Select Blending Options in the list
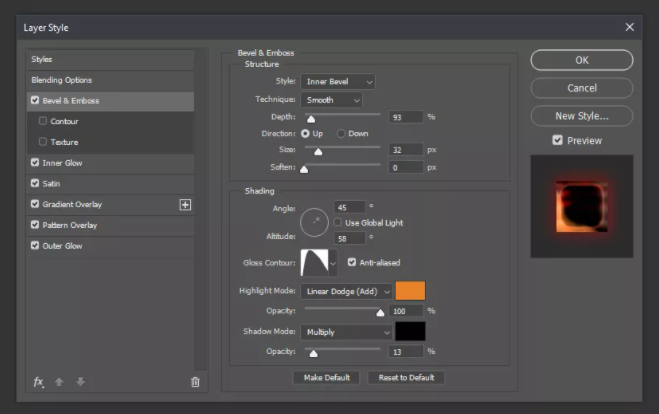The image size is (659, 414). coord(110,80)
